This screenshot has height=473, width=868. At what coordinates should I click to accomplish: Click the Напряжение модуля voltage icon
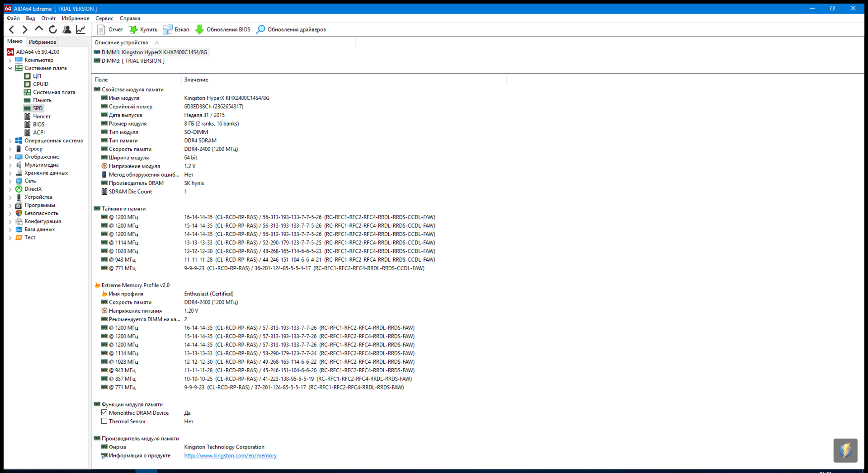[104, 166]
